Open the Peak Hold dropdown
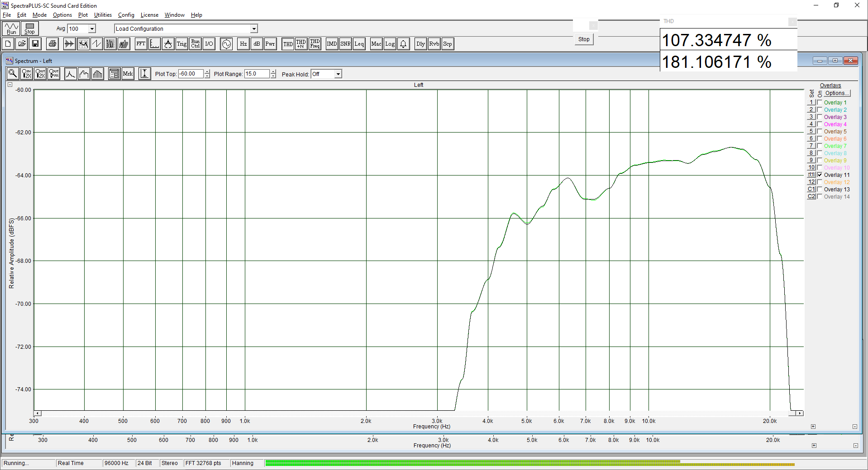Screen dimensions: 868x470 [x=338, y=74]
